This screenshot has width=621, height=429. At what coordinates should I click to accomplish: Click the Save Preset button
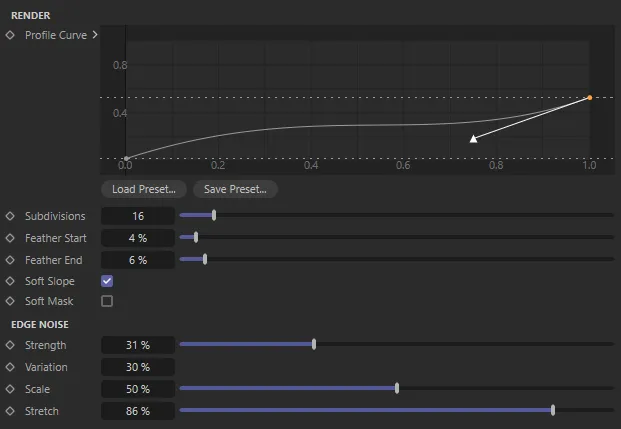235,189
